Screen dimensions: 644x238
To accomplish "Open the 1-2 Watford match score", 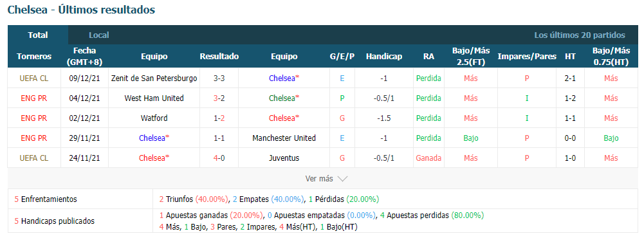I will click(219, 118).
